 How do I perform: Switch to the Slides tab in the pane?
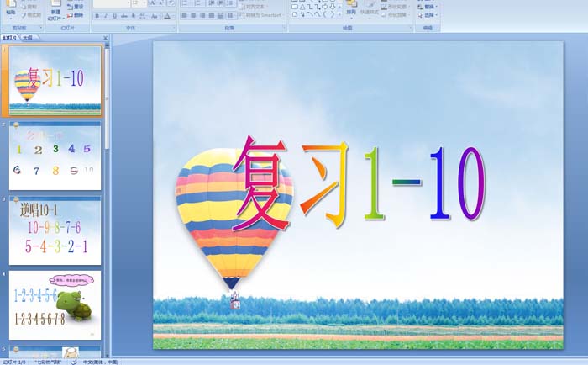click(10, 38)
